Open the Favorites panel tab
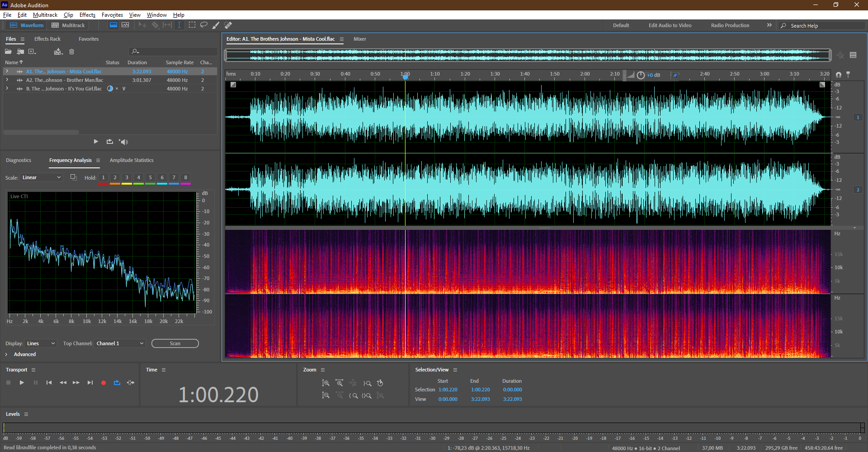 coord(89,39)
